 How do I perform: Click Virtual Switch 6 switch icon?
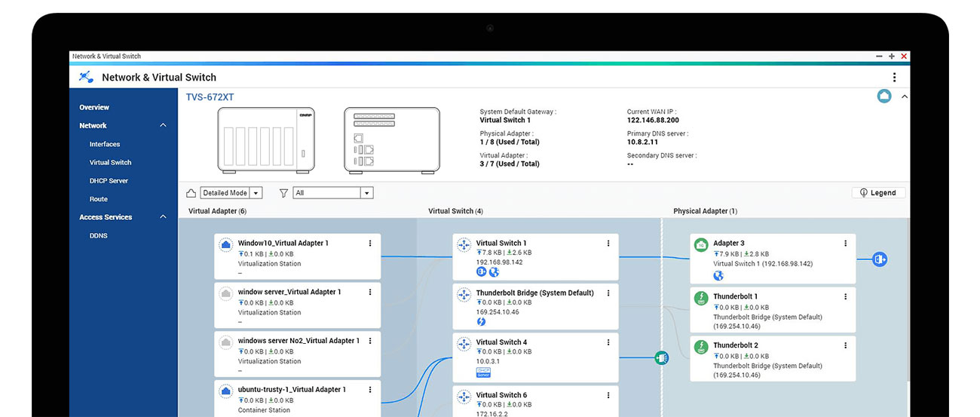[x=464, y=397]
